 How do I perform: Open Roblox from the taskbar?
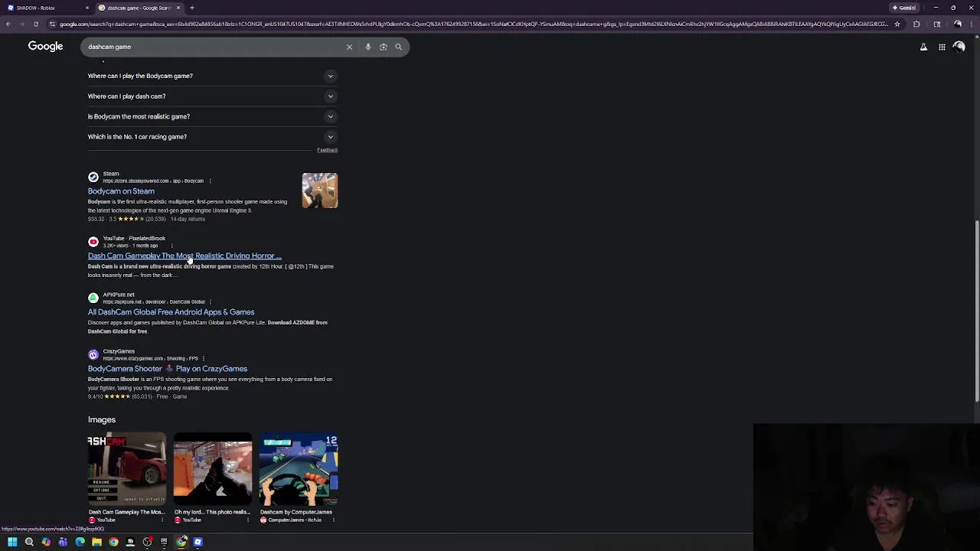[198, 542]
